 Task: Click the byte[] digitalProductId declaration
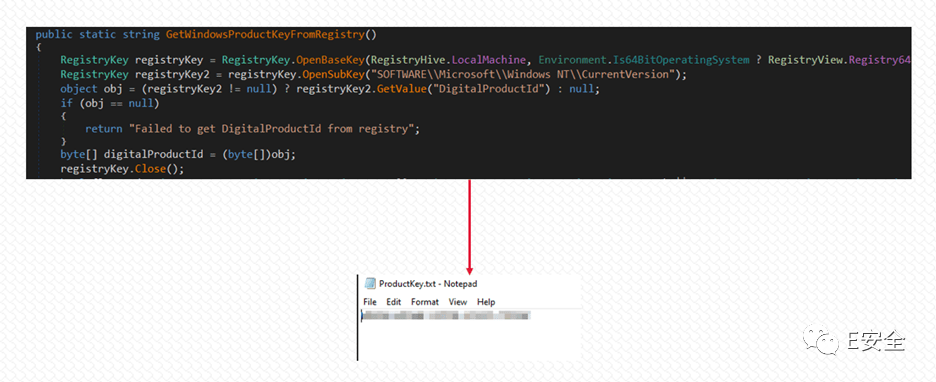tap(178, 155)
